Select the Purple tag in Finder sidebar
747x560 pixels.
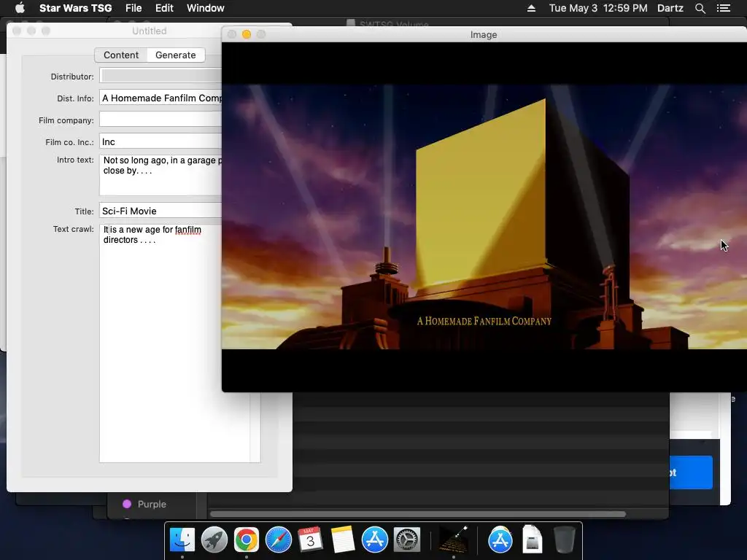[152, 504]
